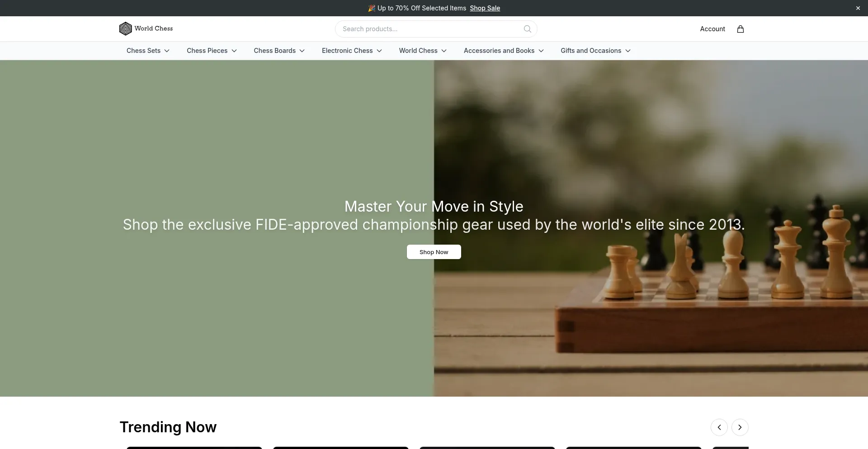Click the World Chess brand name
868x449 pixels.
[x=154, y=28]
